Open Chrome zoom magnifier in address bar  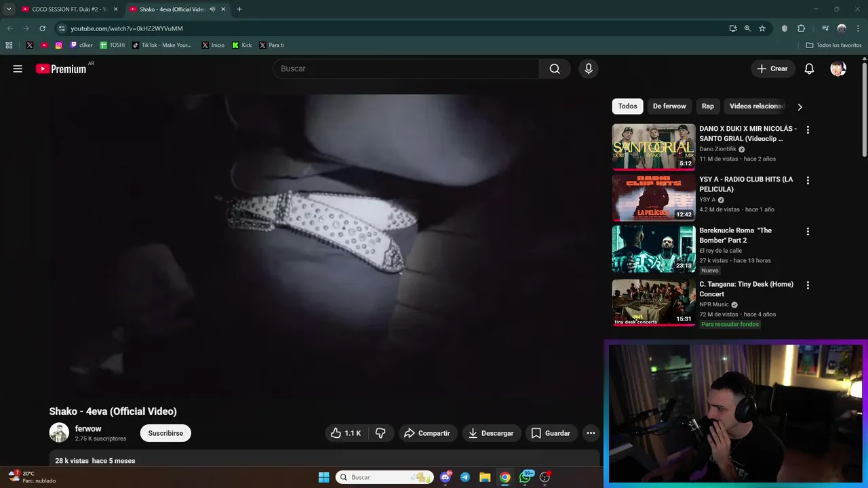[747, 28]
